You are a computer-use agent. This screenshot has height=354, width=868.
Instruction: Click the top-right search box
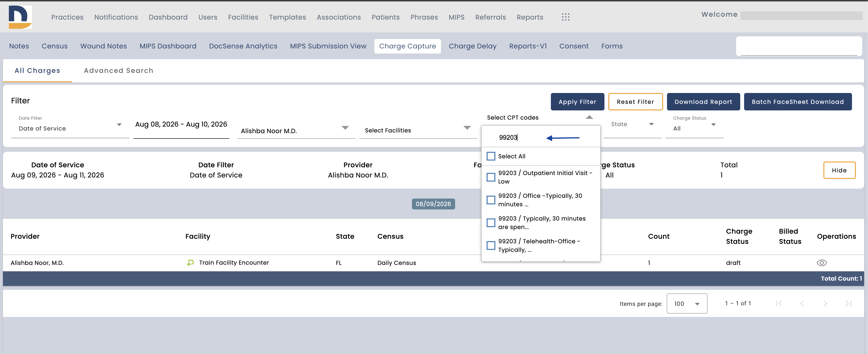point(799,46)
